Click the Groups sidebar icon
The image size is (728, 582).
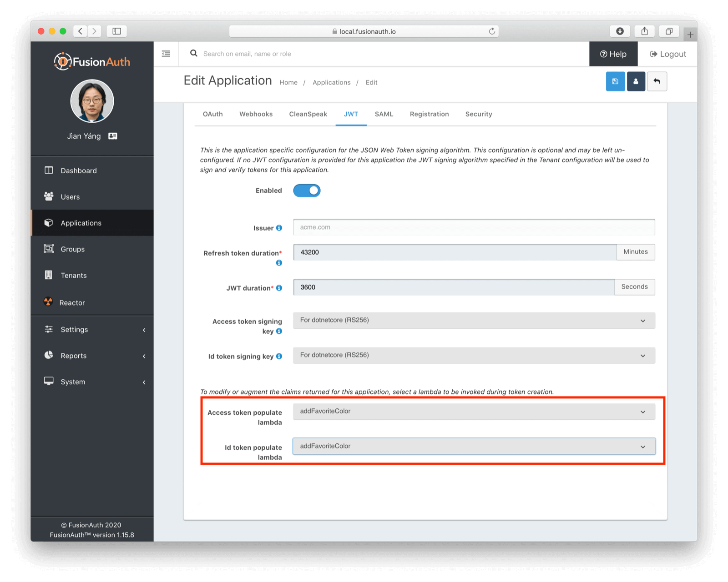click(49, 248)
